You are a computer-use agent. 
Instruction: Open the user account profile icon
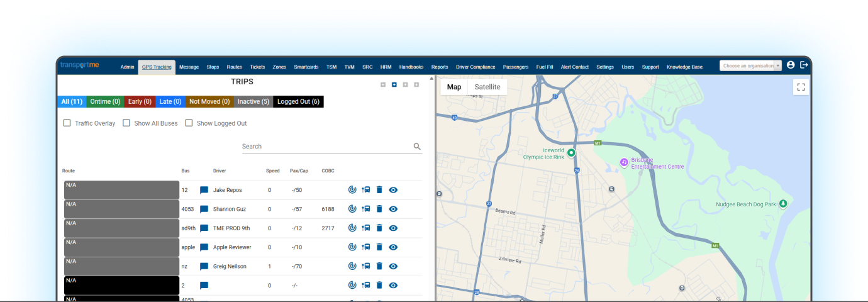point(791,65)
